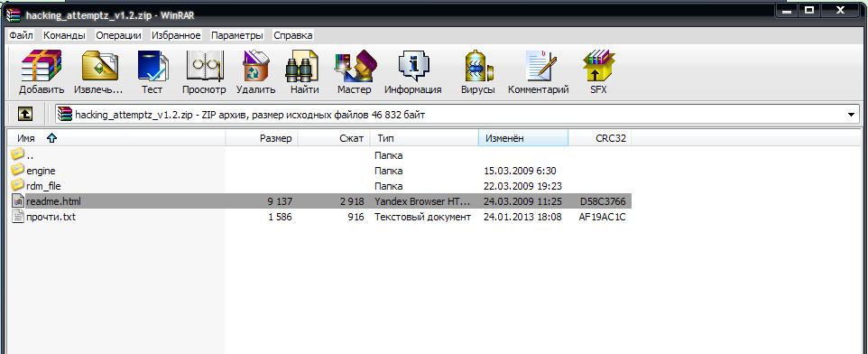Click the CRC value AF19AC1C
Viewport: 868px width, 354px height.
tap(603, 217)
